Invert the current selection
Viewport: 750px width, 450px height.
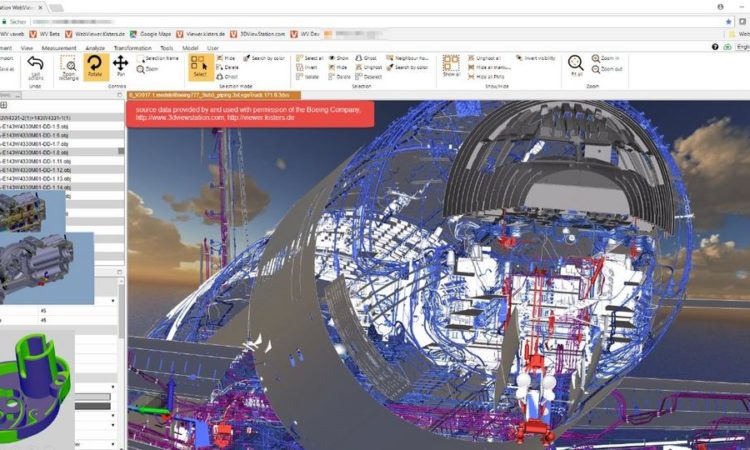pyautogui.click(x=307, y=67)
